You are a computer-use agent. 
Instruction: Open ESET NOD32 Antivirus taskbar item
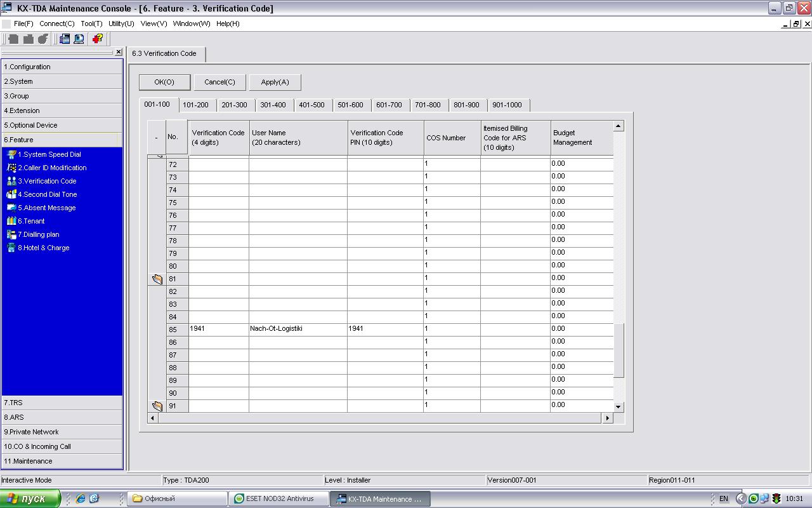pos(278,498)
